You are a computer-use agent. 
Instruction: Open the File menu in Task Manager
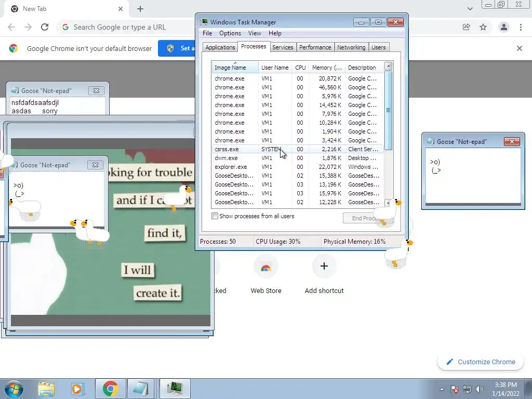[x=207, y=33]
